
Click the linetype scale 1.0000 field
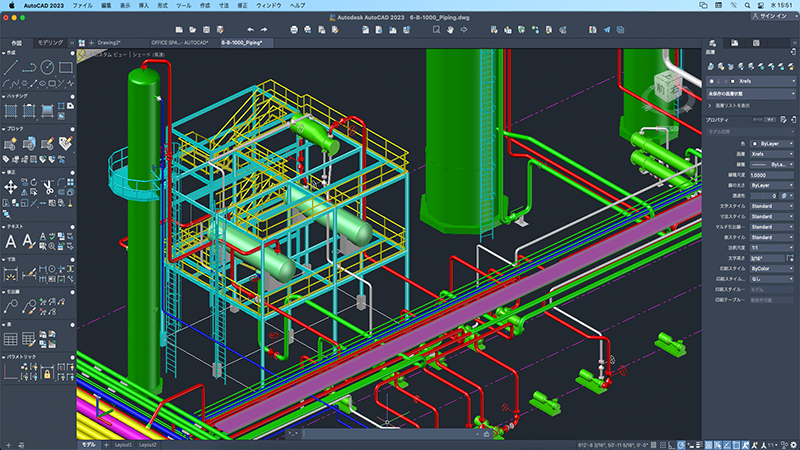(772, 175)
